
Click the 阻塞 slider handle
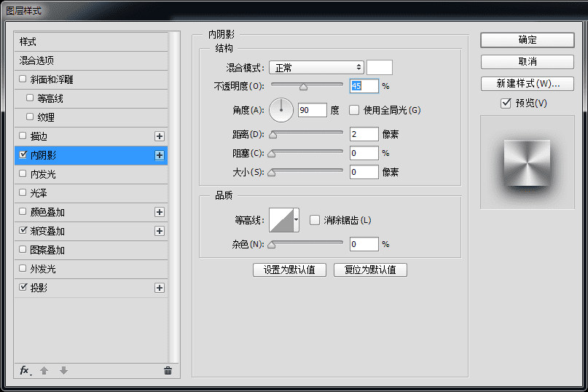[272, 154]
